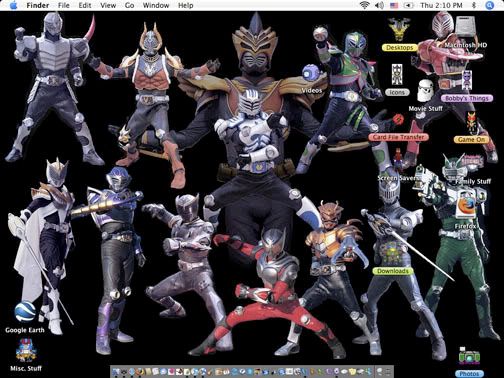The image size is (504, 378).
Task: Open the Window menu
Action: click(156, 5)
